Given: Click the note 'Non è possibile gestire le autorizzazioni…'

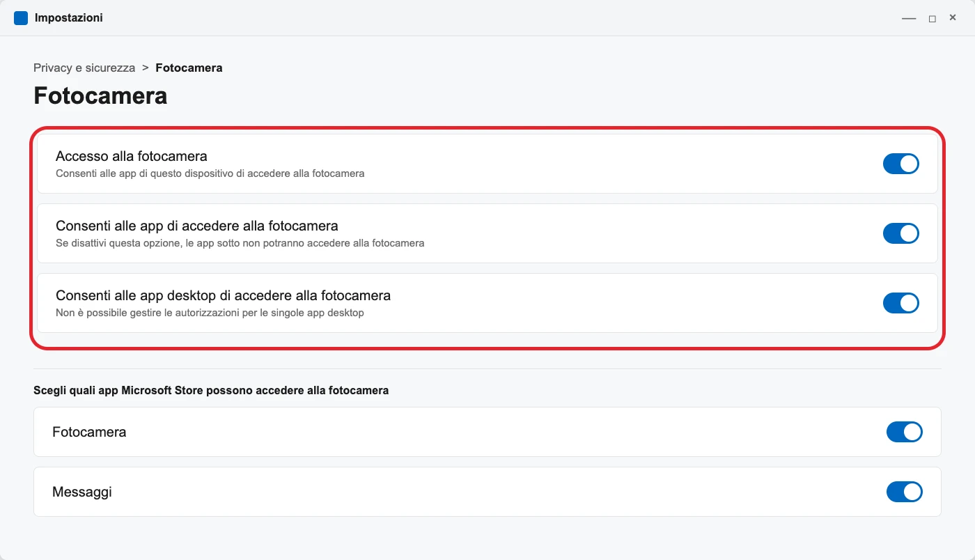Looking at the screenshot, I should point(210,313).
